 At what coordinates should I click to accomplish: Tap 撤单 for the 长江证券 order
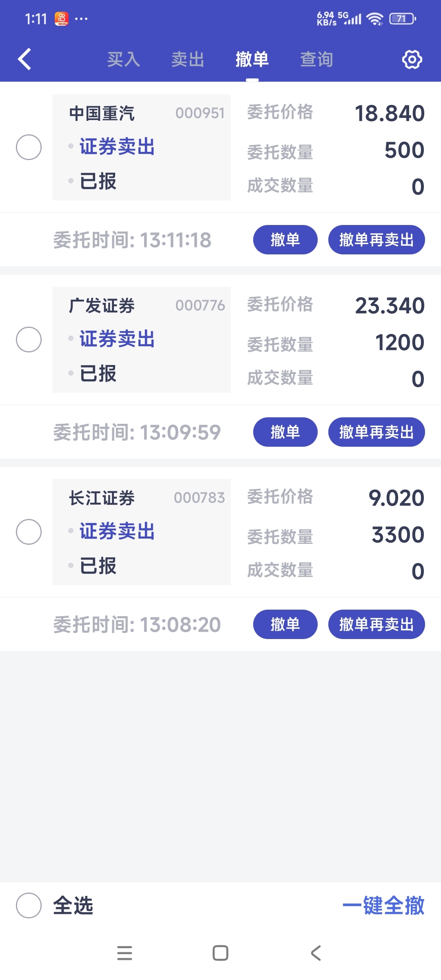[285, 624]
